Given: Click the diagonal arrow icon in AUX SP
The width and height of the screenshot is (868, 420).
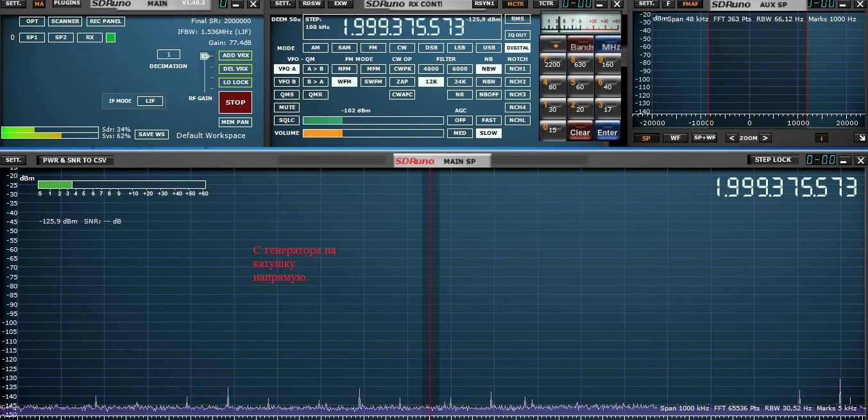Looking at the screenshot, I should pos(861,138).
